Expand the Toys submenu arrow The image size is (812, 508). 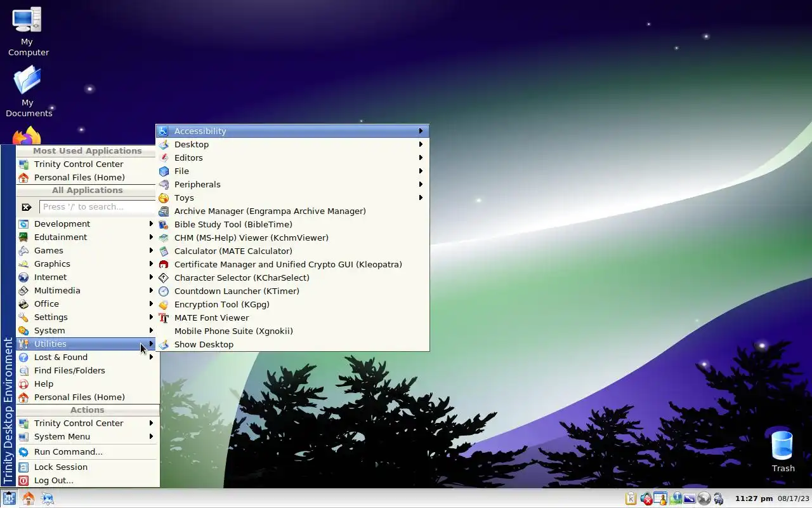click(x=421, y=197)
